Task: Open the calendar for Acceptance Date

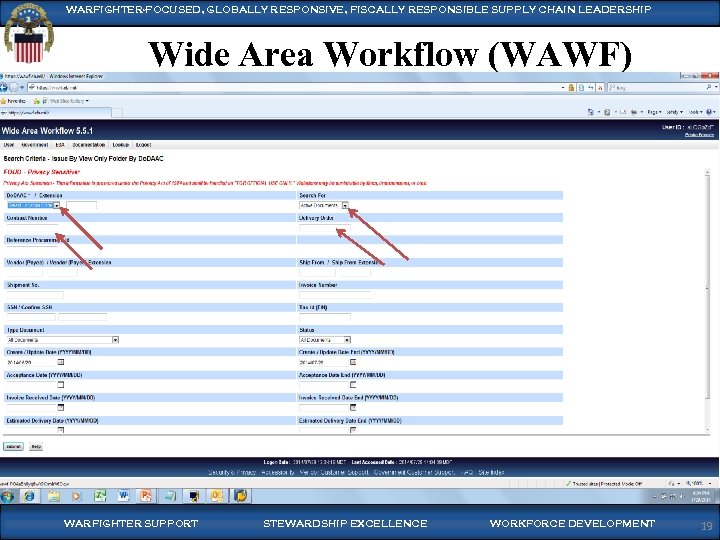Action: click(x=61, y=385)
